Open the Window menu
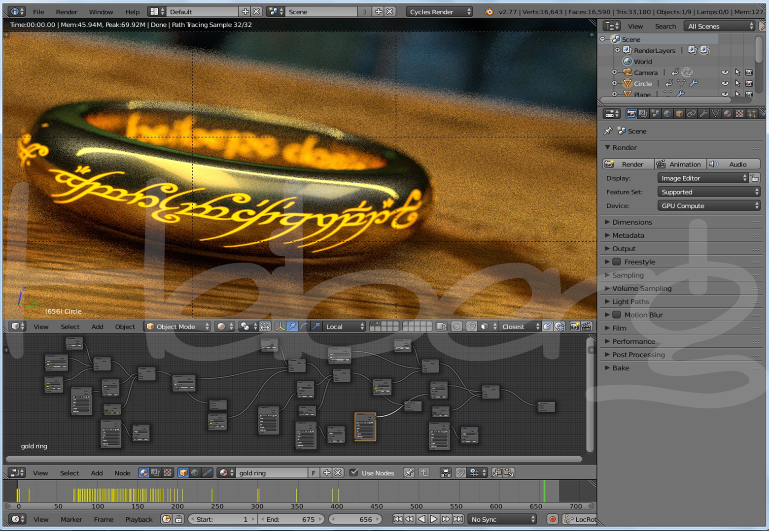The height and width of the screenshot is (532, 769). coord(101,12)
